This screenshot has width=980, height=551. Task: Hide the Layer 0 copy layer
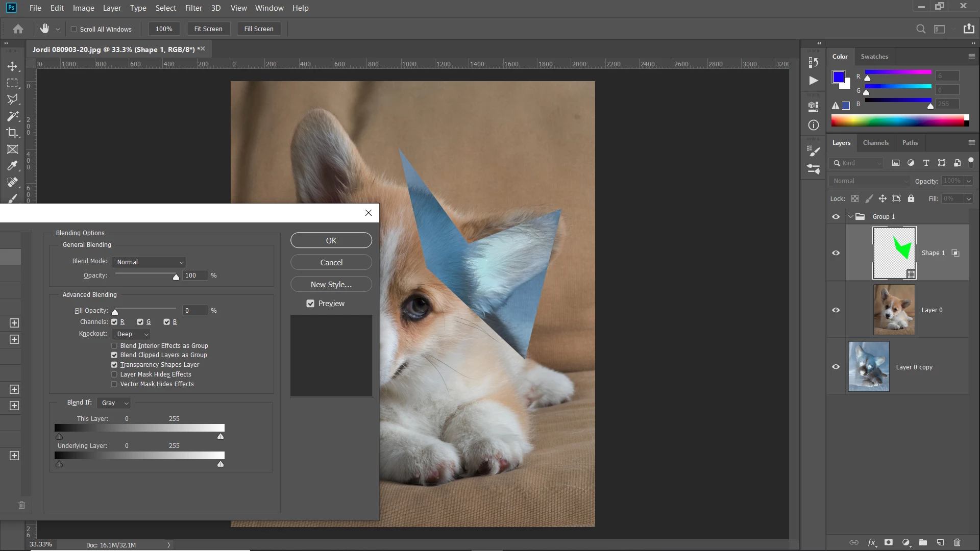(x=836, y=367)
